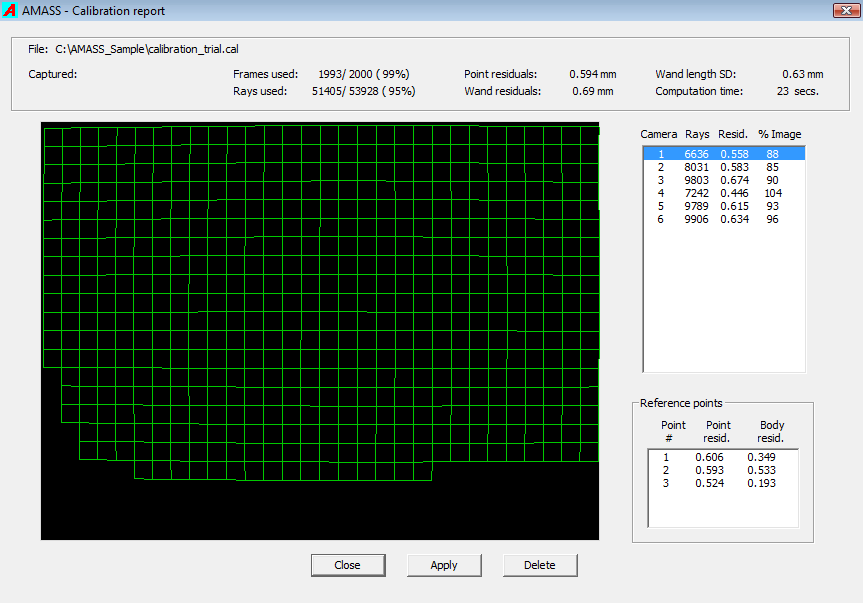Click the green distortion grid image
The width and height of the screenshot is (863, 603).
320,331
